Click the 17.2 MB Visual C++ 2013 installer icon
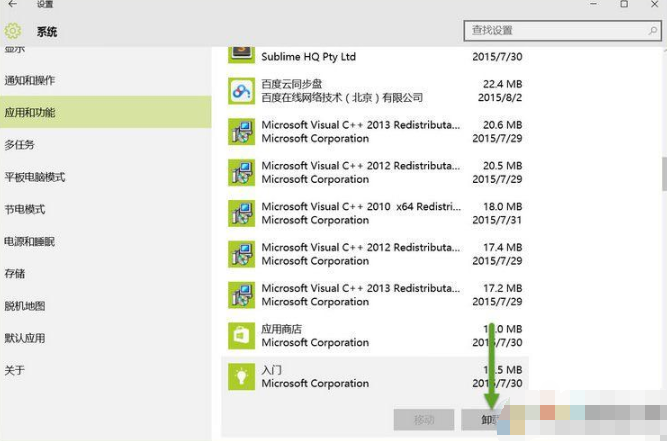The width and height of the screenshot is (667, 441). (241, 295)
